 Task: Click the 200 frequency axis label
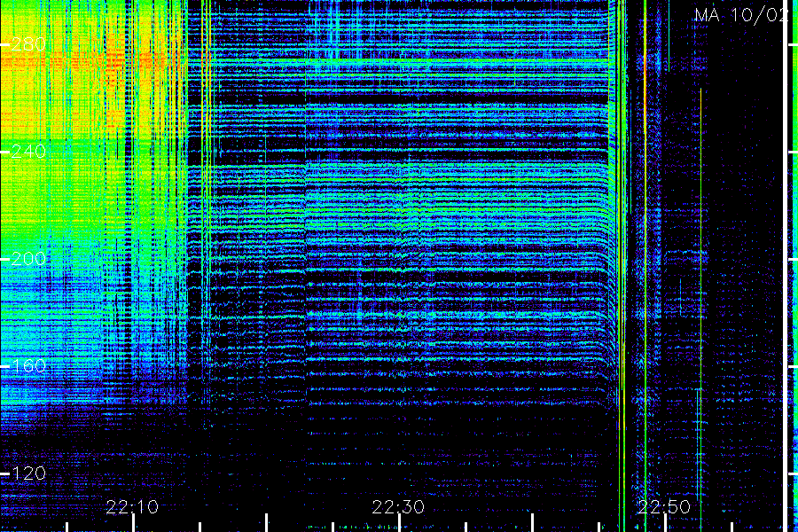click(x=28, y=259)
